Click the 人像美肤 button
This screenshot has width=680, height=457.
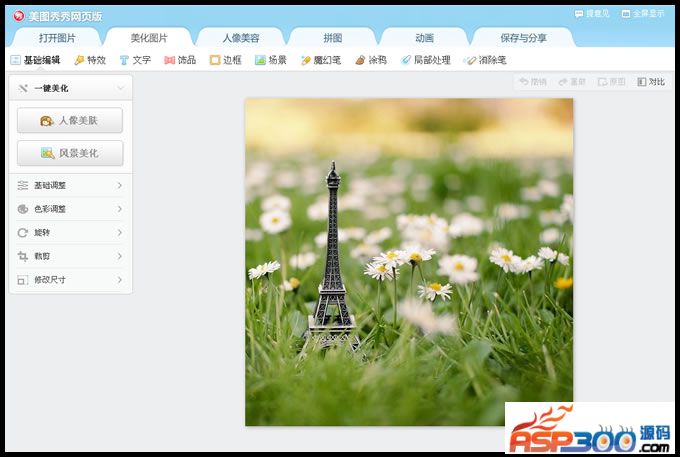tap(70, 120)
